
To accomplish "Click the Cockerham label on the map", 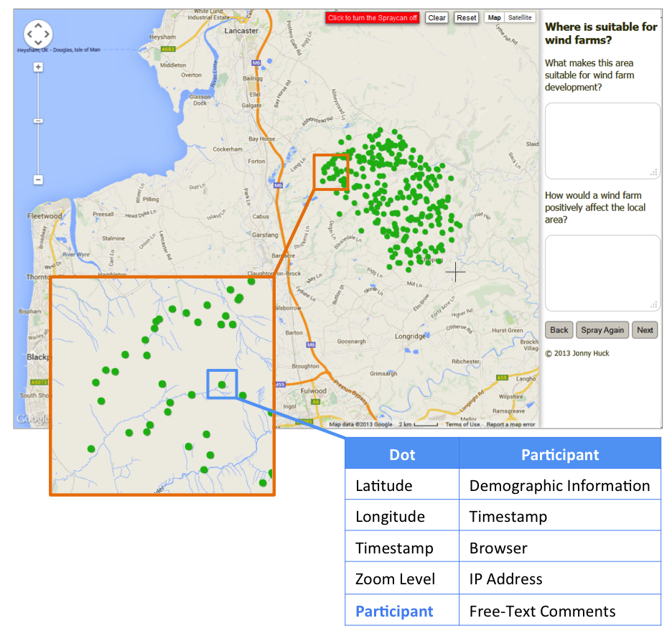I will pos(228,149).
